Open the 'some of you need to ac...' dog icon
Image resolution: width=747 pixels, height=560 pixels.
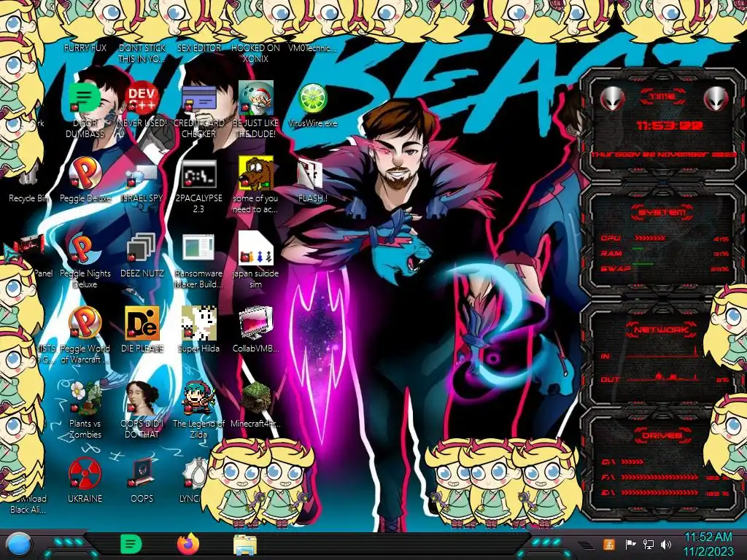pos(255,173)
